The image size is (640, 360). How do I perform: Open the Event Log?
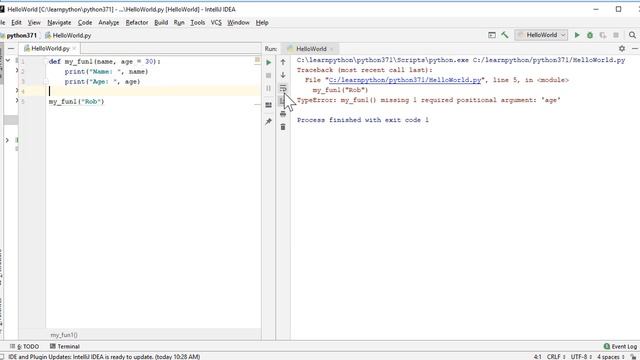click(x=620, y=346)
